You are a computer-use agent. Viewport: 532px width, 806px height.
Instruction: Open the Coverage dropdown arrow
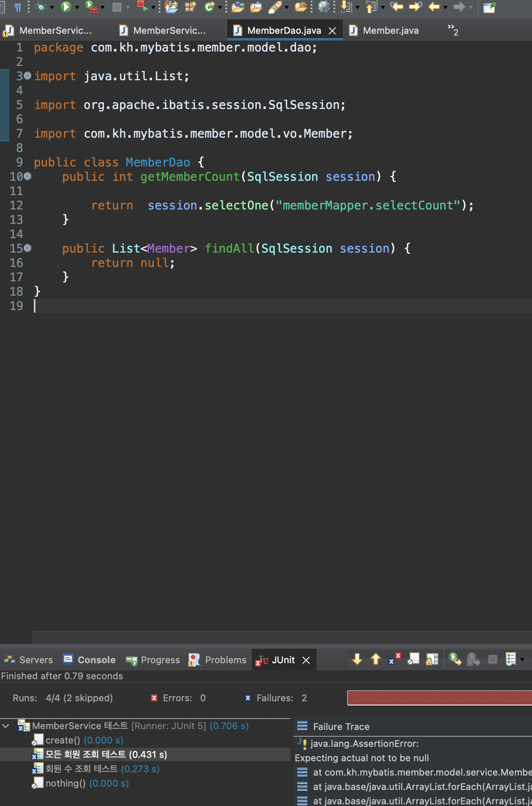(x=103, y=8)
